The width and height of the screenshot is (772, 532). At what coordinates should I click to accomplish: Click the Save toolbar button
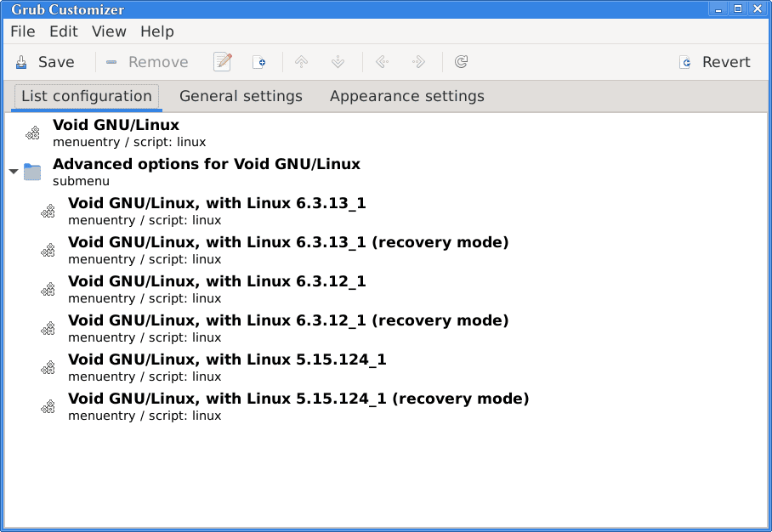[x=45, y=62]
